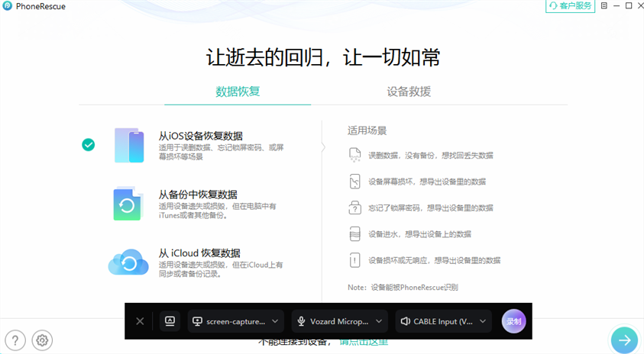
Task: Select the iOS device phone icon
Action: [129, 145]
